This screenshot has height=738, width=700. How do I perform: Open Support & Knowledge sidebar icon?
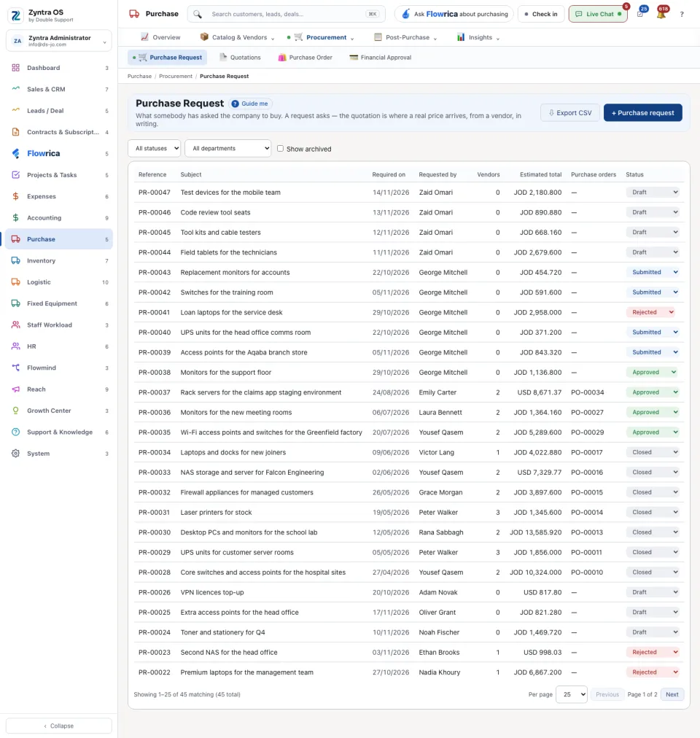click(x=15, y=432)
